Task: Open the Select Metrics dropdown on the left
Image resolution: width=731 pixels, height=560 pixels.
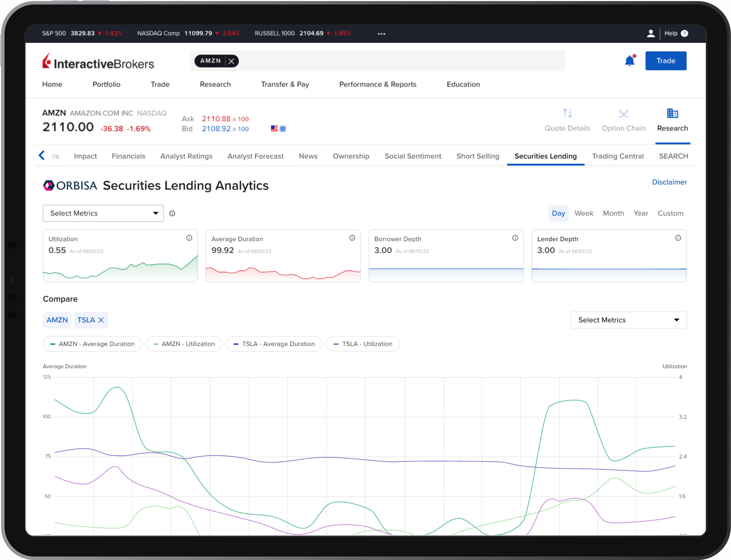Action: point(103,213)
